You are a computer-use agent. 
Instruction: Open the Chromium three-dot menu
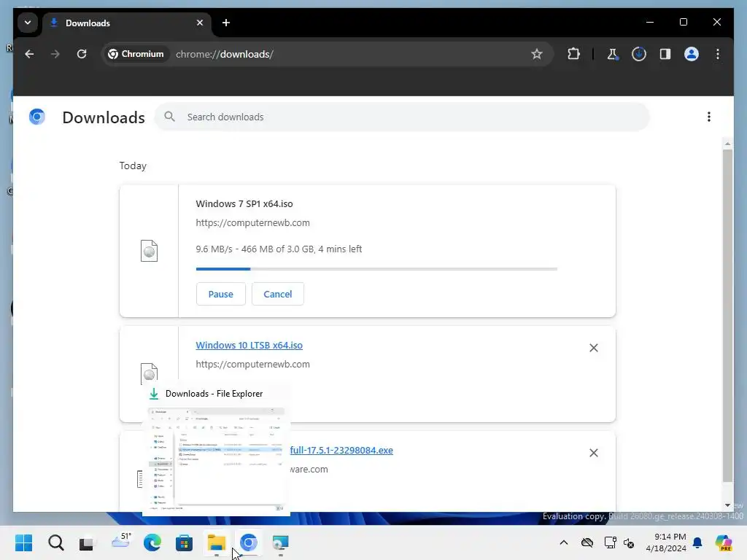tap(718, 54)
